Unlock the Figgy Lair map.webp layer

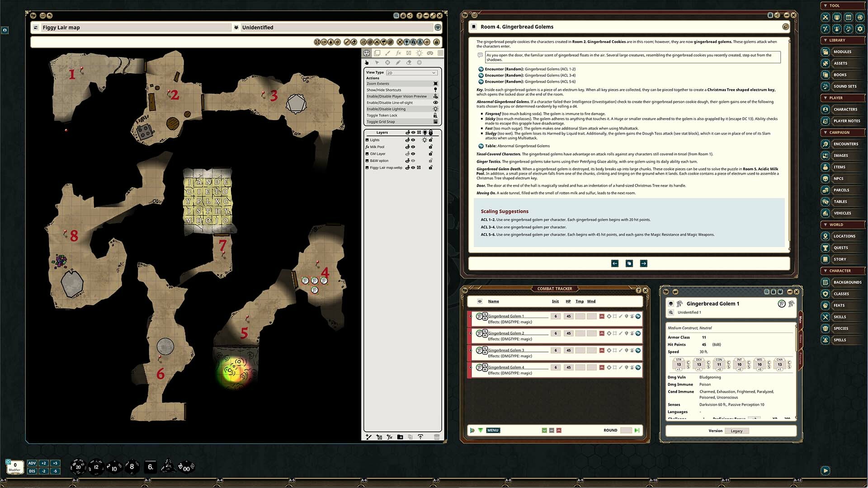431,167
